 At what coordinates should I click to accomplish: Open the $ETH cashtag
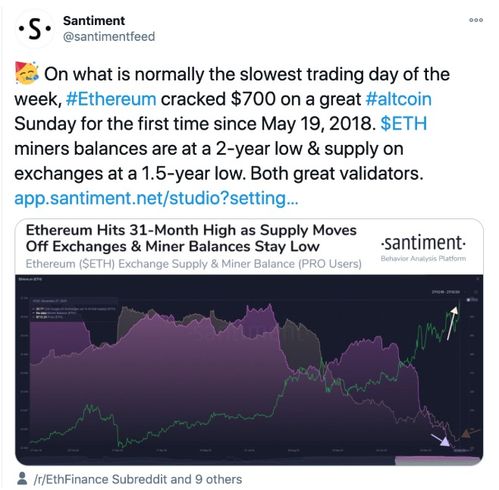tap(403, 124)
